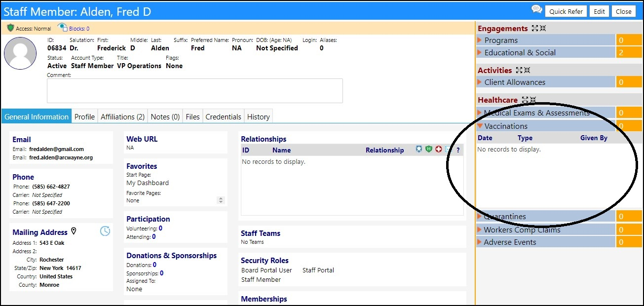Click the Favorite Pages up/down stepper arrows
This screenshot has height=306, width=644.
coord(221,200)
